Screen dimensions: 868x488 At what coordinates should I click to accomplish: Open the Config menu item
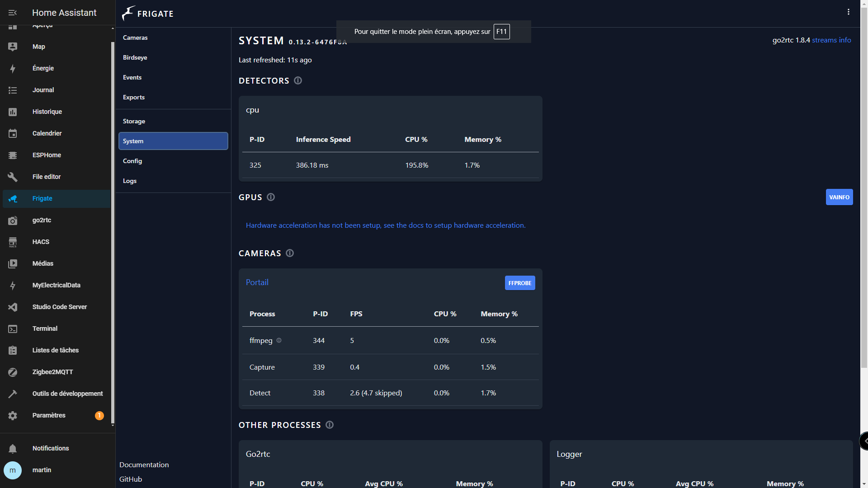click(x=132, y=161)
